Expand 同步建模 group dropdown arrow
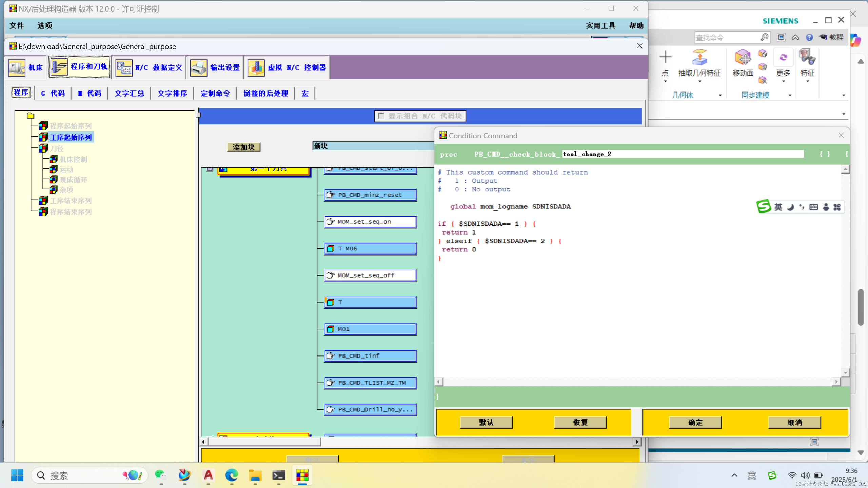 click(x=790, y=95)
